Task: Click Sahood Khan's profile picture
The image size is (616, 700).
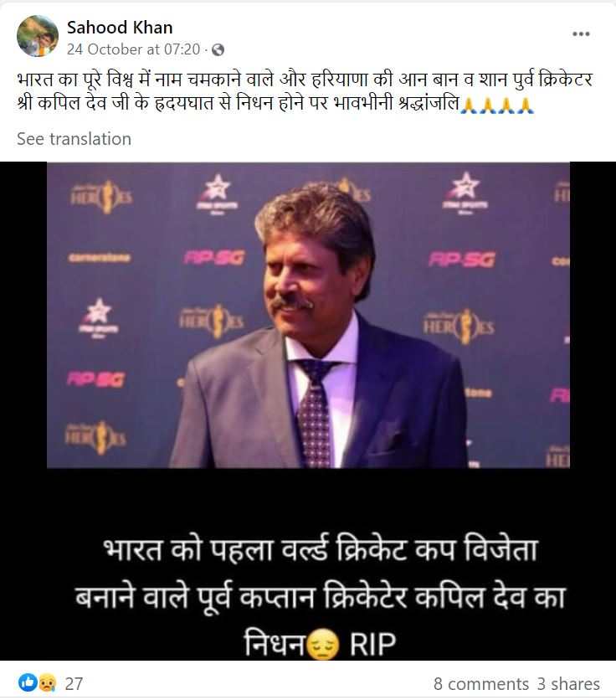Action: (38, 36)
